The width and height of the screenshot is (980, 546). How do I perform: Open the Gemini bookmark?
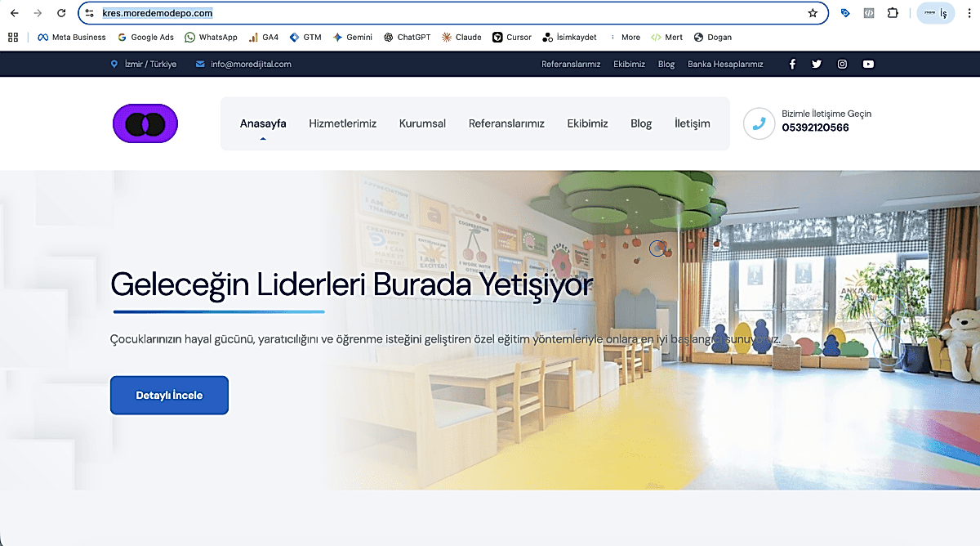pyautogui.click(x=353, y=37)
